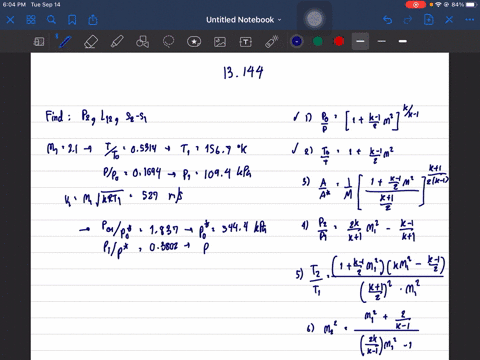Select the Pen tool

click(x=64, y=42)
